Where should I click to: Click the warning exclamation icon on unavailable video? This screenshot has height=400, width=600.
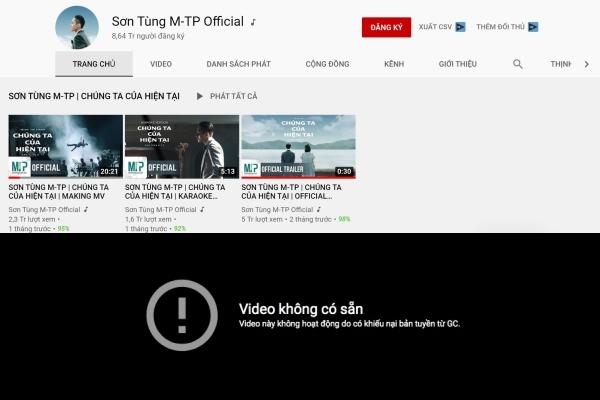182,315
